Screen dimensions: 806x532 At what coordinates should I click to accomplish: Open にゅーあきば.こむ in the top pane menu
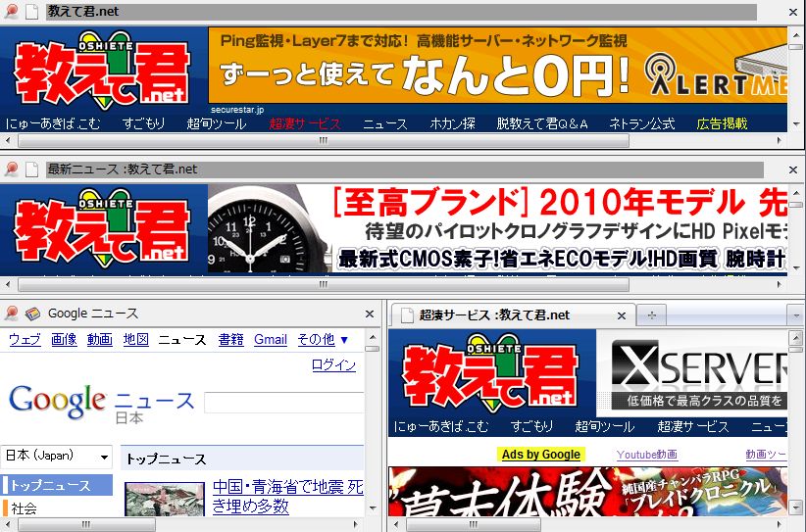tap(52, 123)
